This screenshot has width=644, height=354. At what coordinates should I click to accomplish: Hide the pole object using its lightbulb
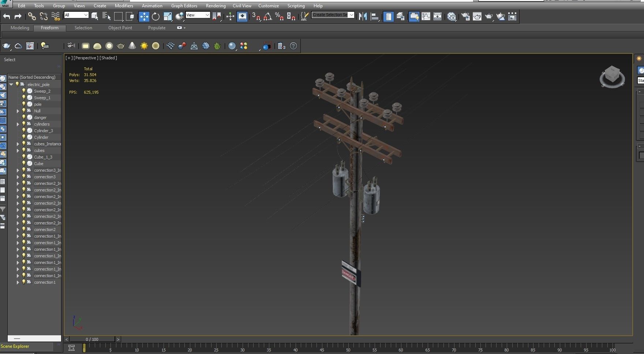point(24,104)
